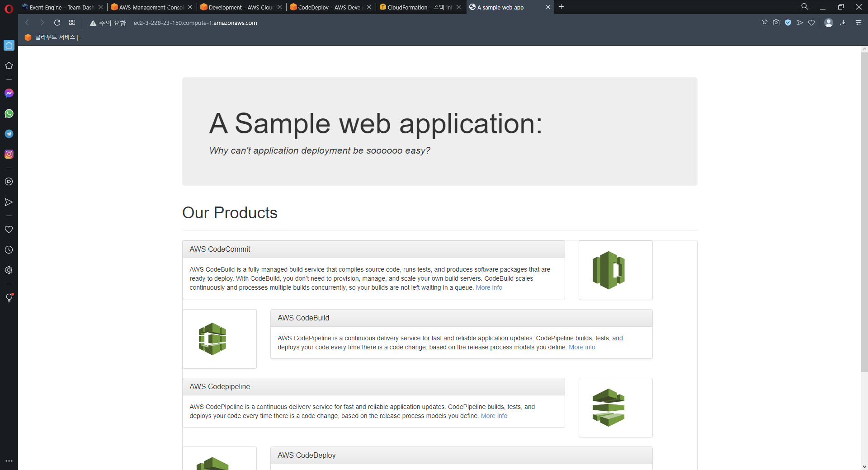
Task: Open the Speed Dial grid icon
Action: pos(72,23)
